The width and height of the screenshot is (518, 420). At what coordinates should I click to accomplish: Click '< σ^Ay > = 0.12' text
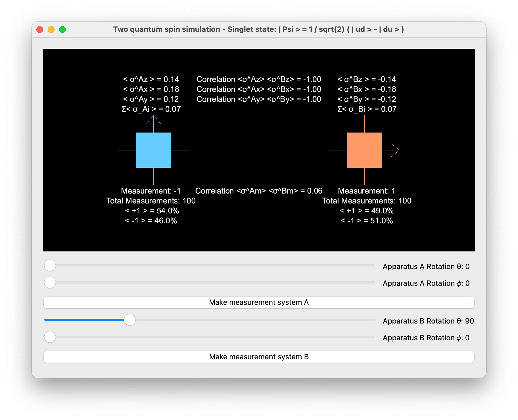[151, 99]
